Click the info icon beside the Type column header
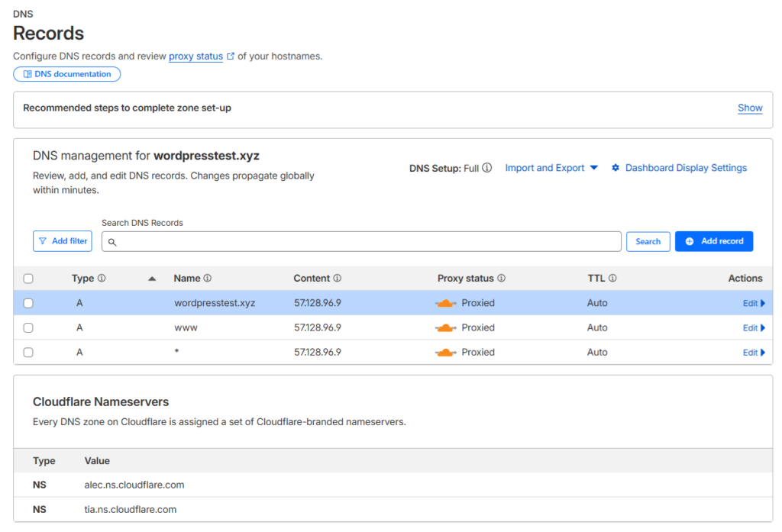The height and width of the screenshot is (532, 782). (x=102, y=279)
